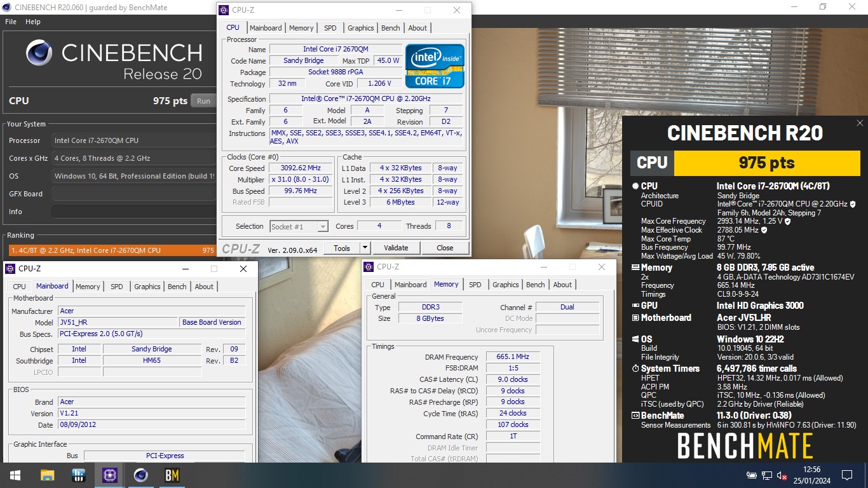Click the Close button in CPU-Z
Image resolution: width=868 pixels, height=488 pixels.
click(445, 248)
